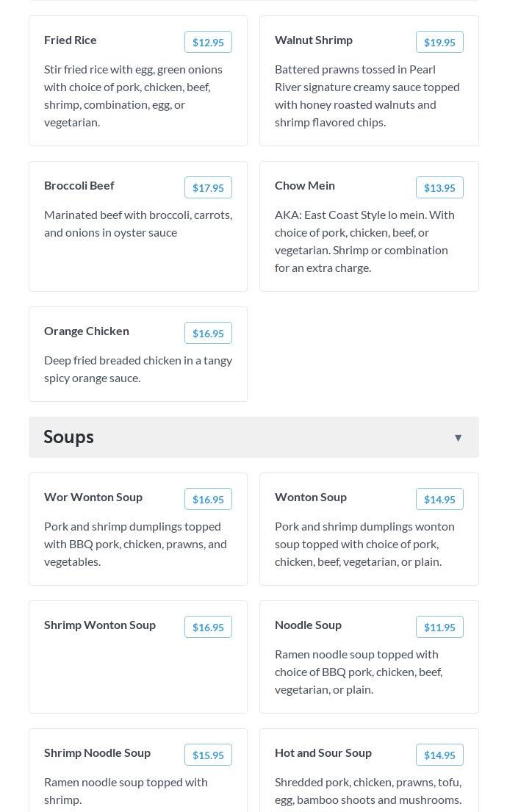Viewport: 507px width, 812px height.
Task: Select Shrimp Noodle Soup $15.95 price
Action: coord(208,755)
